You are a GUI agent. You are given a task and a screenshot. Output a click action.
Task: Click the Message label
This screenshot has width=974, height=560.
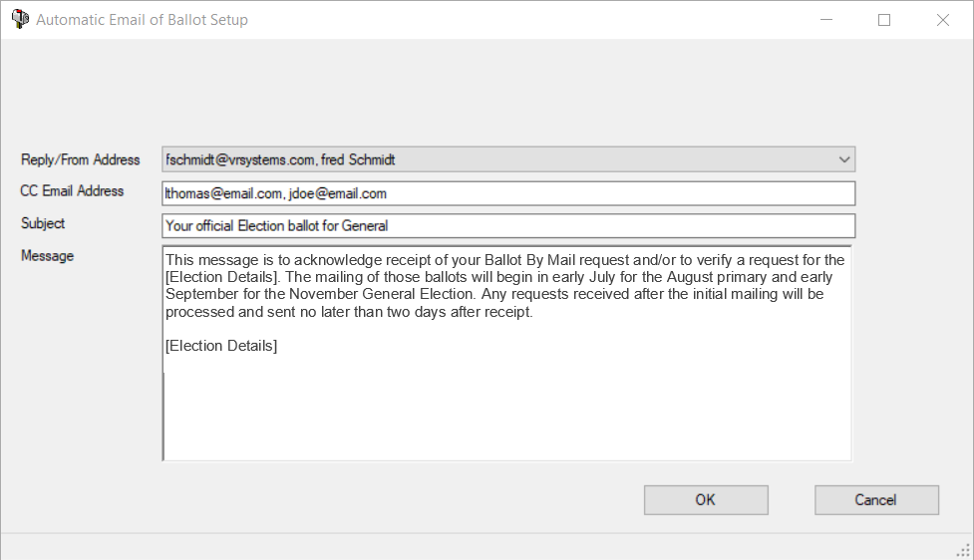coord(47,256)
